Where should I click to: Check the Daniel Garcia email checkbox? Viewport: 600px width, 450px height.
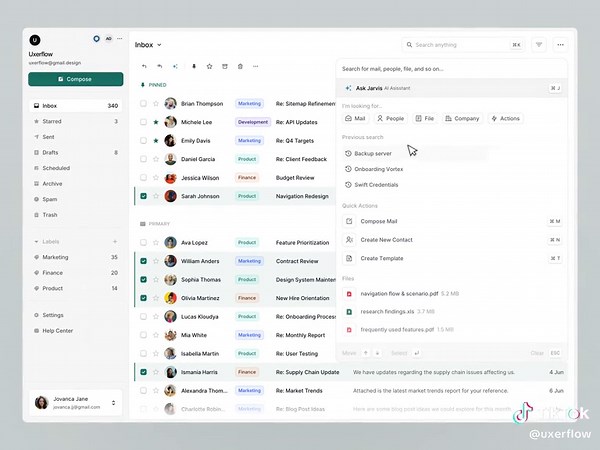click(143, 159)
